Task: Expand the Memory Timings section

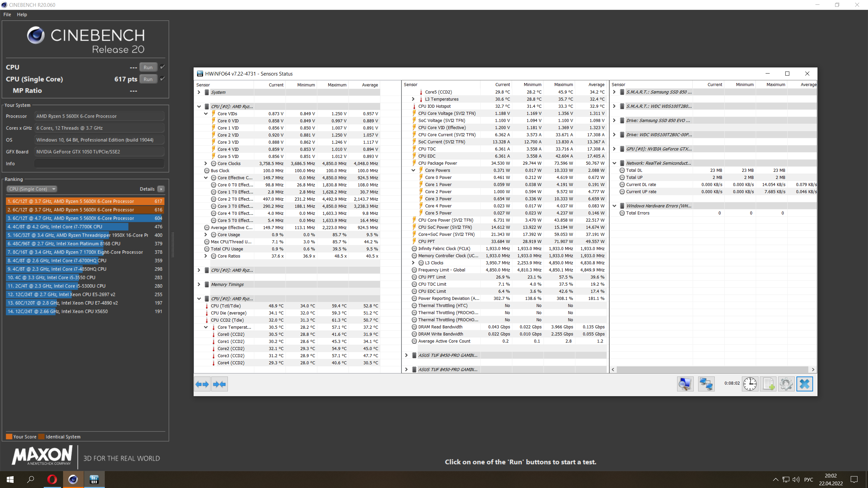Action: (199, 284)
